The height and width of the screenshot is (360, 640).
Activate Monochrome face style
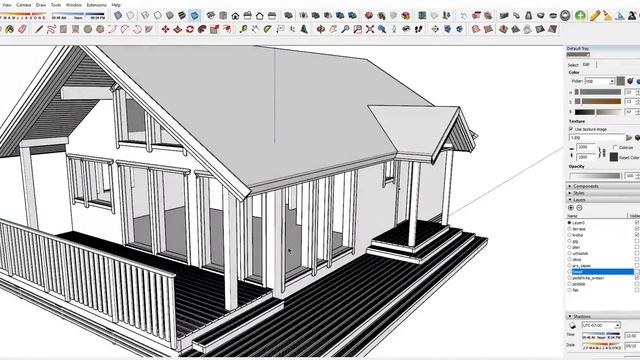click(194, 16)
